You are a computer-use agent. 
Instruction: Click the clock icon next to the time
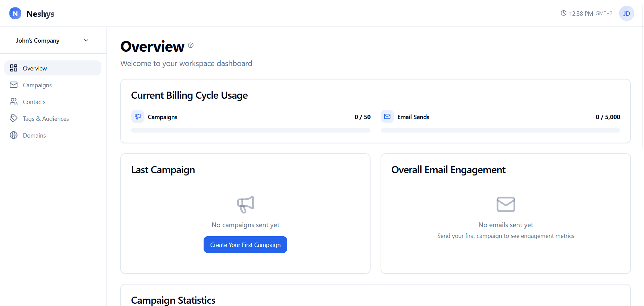point(564,13)
